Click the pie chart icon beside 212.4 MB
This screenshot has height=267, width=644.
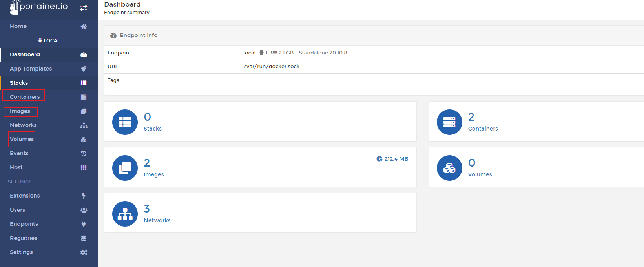pyautogui.click(x=379, y=159)
